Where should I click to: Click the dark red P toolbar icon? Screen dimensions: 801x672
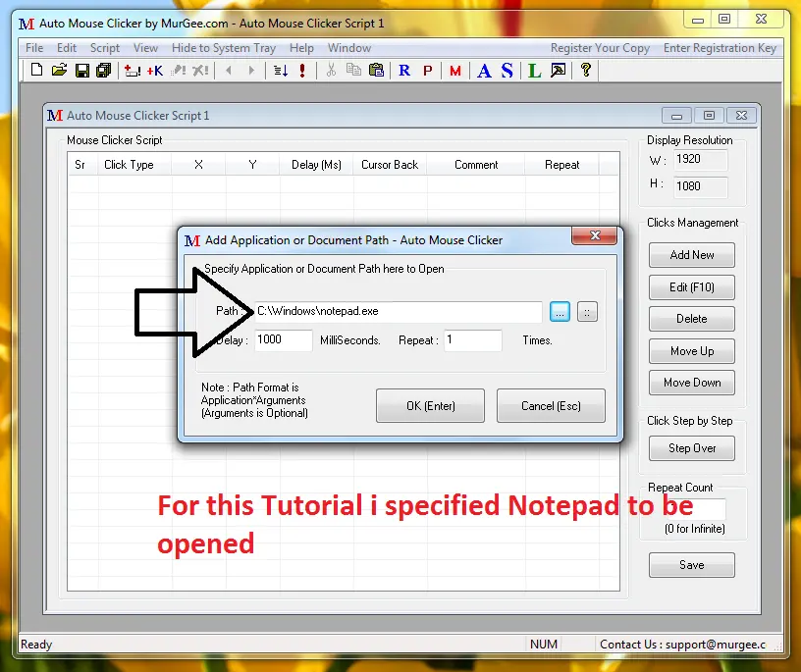tap(428, 71)
